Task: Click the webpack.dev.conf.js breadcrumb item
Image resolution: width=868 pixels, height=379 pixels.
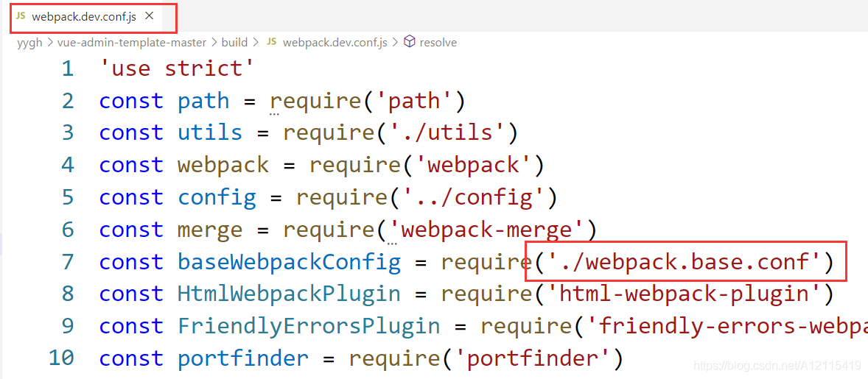Action: (x=335, y=43)
